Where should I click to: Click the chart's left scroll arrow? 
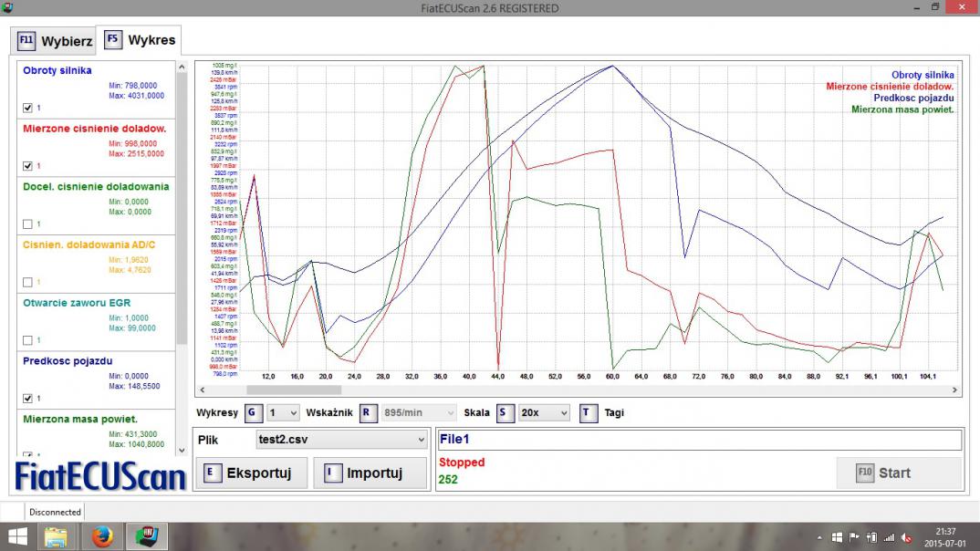click(x=202, y=390)
